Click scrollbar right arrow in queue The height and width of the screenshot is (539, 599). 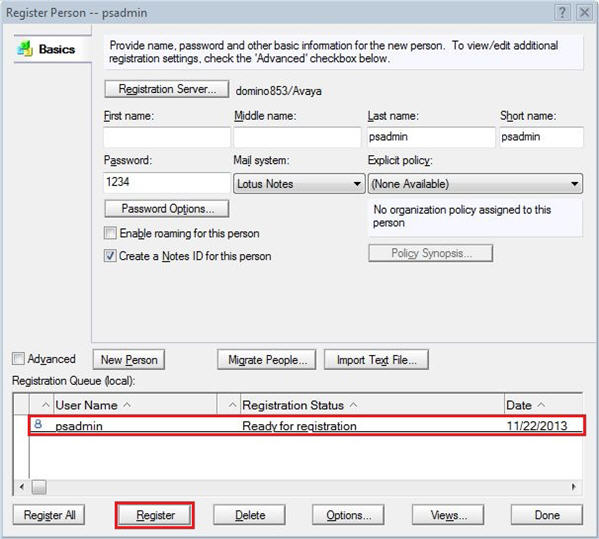(x=574, y=487)
